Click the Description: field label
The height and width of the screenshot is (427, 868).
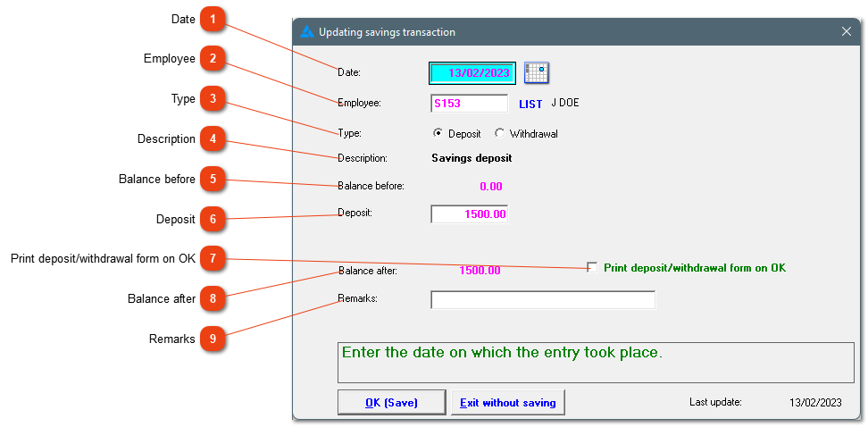(363, 158)
